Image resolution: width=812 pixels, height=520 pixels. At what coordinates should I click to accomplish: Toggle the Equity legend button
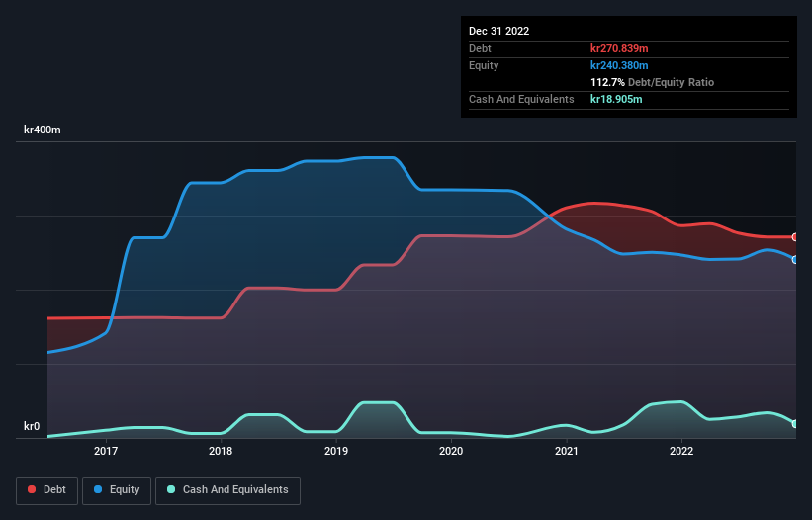(117, 490)
